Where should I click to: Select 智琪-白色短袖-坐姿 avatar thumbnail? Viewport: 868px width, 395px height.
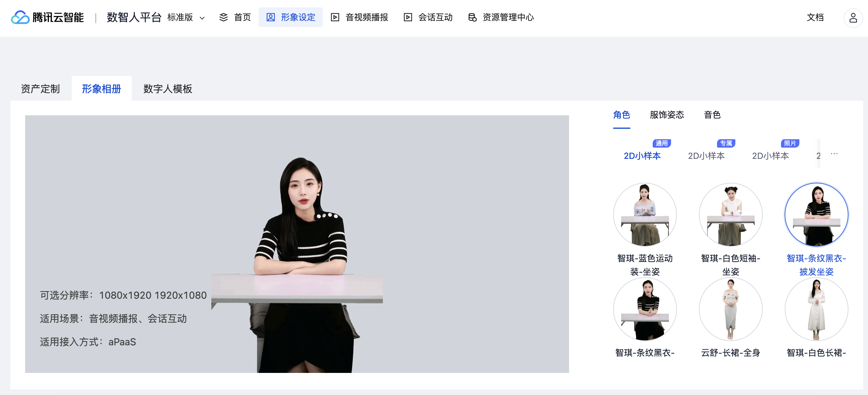pyautogui.click(x=730, y=215)
